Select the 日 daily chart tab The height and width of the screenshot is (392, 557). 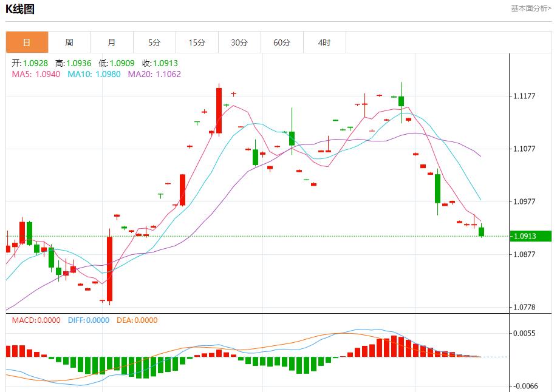click(x=27, y=42)
